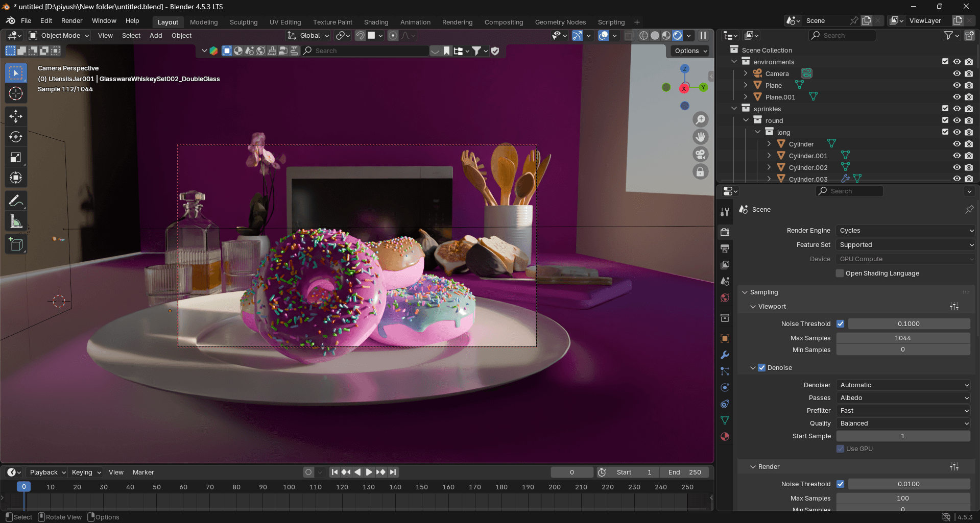The image size is (980, 523).
Task: Open the Render menu
Action: (x=71, y=21)
